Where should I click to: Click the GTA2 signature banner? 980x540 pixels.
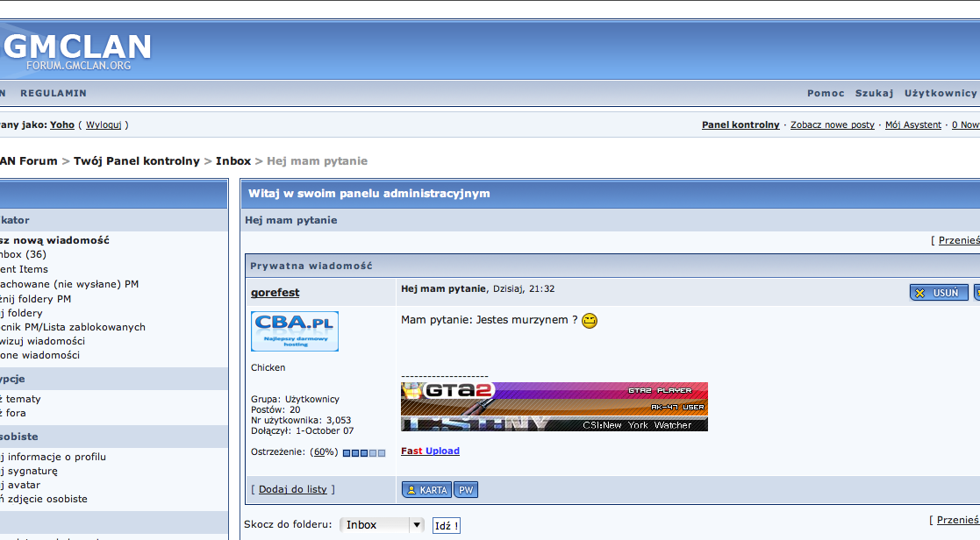554,407
